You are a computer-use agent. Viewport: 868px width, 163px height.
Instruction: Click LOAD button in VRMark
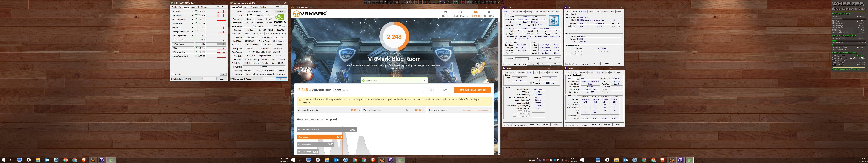431,90
